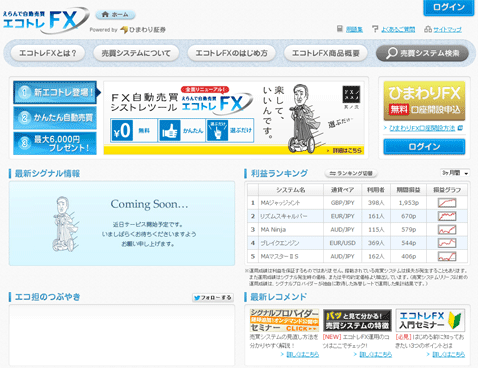Open the エコトレFX入門セミナー thumbnail
This screenshot has width=478, height=368.
(430, 320)
